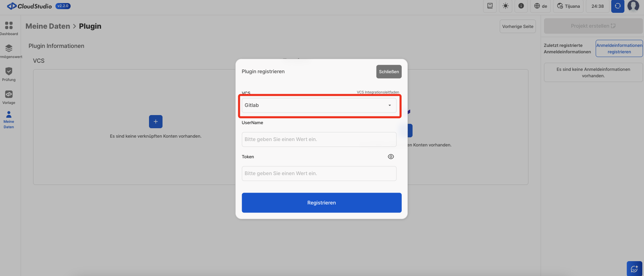
Task: Open the language selector 'de'
Action: (541, 6)
